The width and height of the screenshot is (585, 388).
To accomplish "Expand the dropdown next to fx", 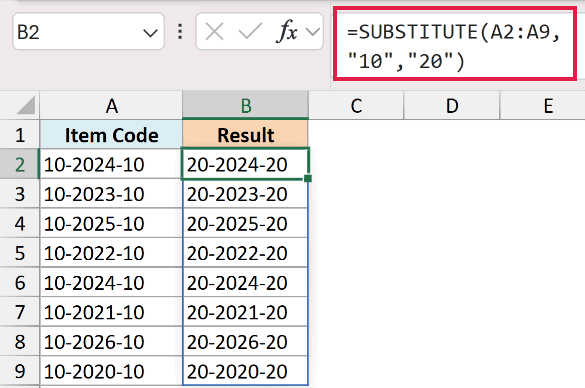I will click(313, 32).
